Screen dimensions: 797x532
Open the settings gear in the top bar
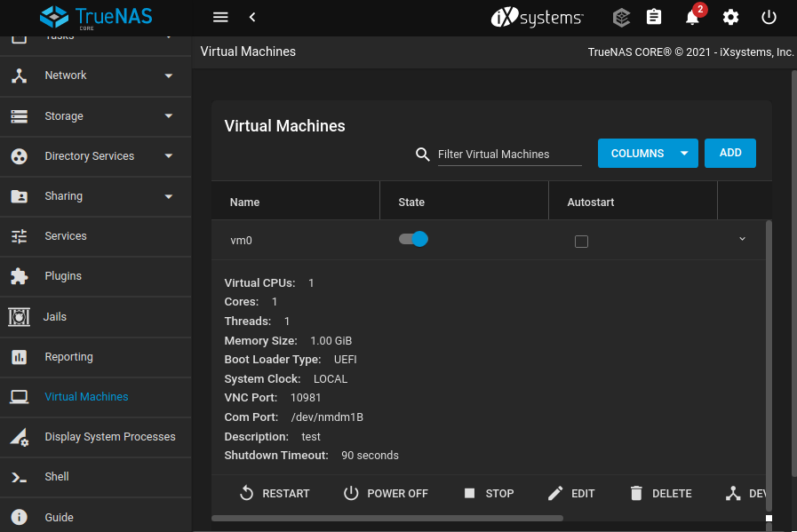coord(730,17)
